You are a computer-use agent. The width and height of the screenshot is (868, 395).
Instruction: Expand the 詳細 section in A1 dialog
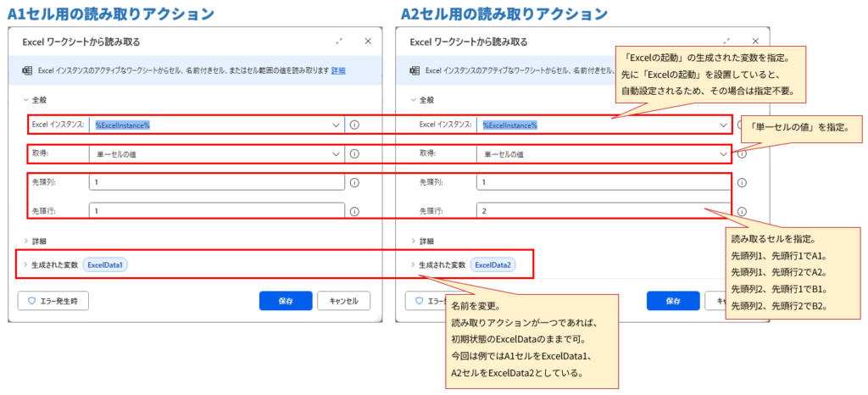[x=25, y=242]
